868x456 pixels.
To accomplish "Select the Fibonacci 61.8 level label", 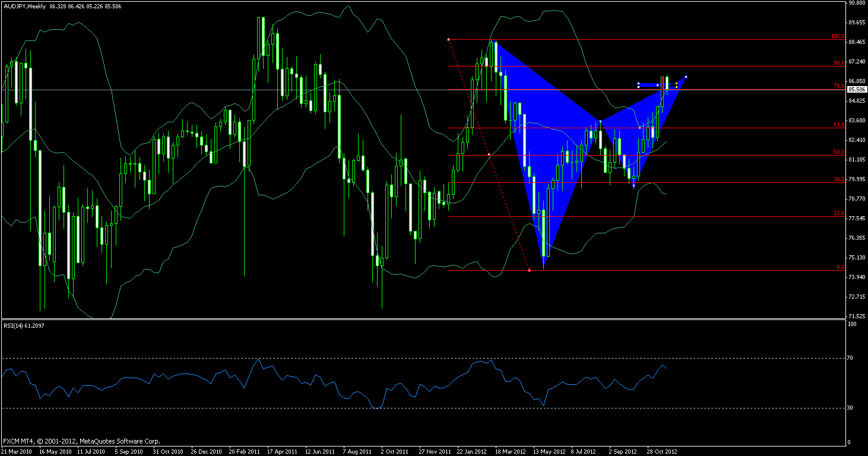I will point(839,125).
